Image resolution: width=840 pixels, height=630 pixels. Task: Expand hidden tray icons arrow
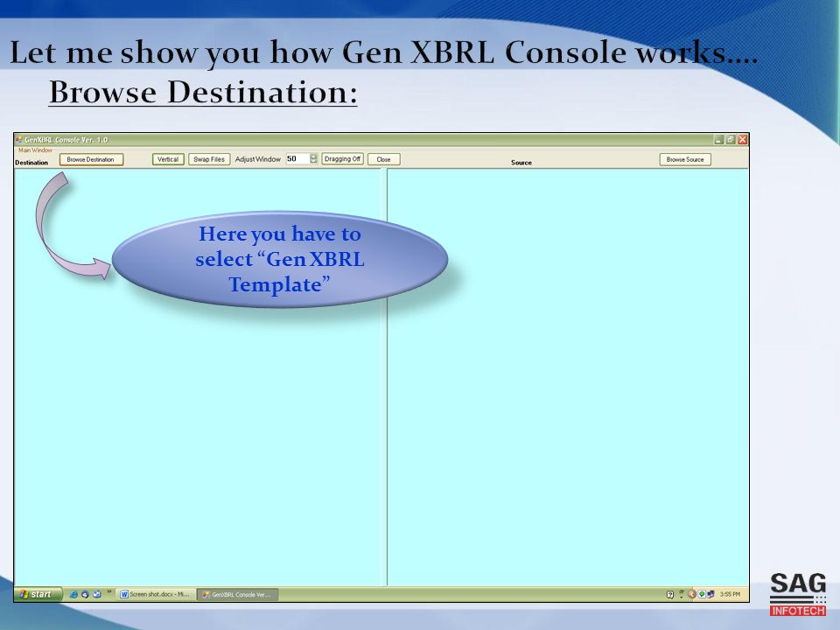691,594
